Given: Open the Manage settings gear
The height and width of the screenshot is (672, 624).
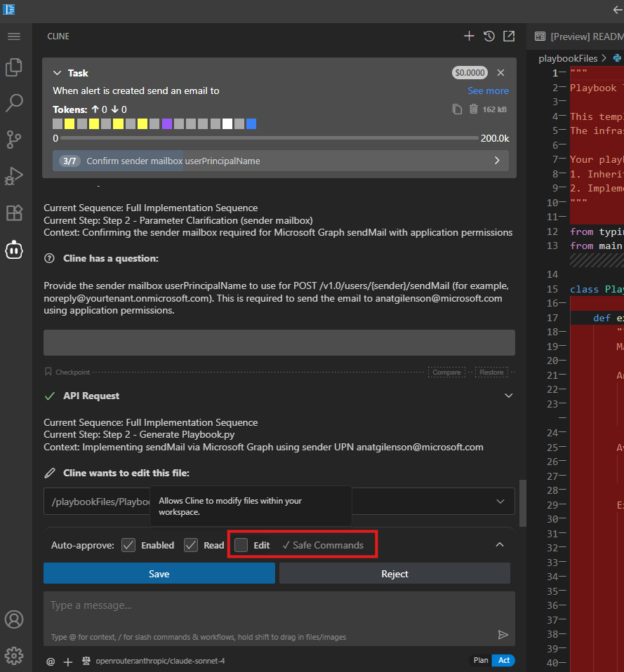Looking at the screenshot, I should tap(14, 656).
